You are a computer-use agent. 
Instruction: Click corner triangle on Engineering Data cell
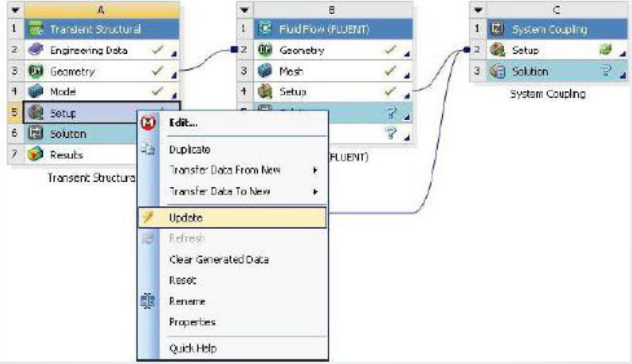pyautogui.click(x=174, y=53)
